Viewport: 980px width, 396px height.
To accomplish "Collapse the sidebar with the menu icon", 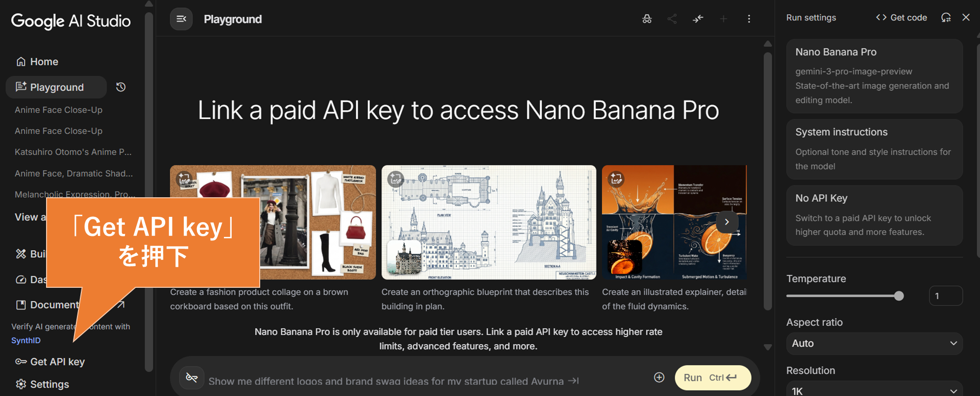I will pos(181,19).
